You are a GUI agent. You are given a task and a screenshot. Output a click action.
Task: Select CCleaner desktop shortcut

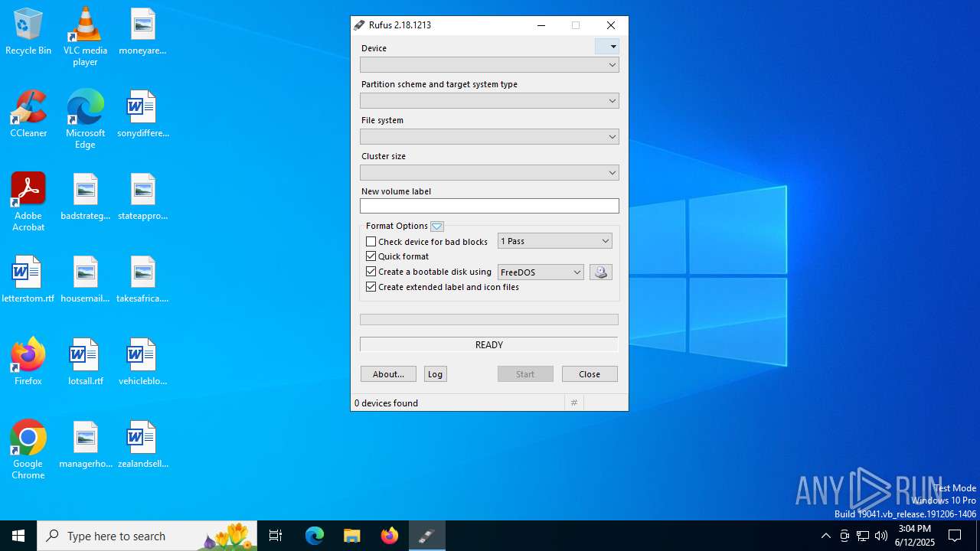28,115
